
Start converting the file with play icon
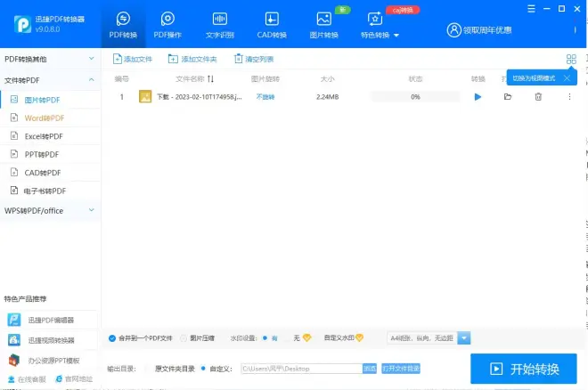click(478, 97)
